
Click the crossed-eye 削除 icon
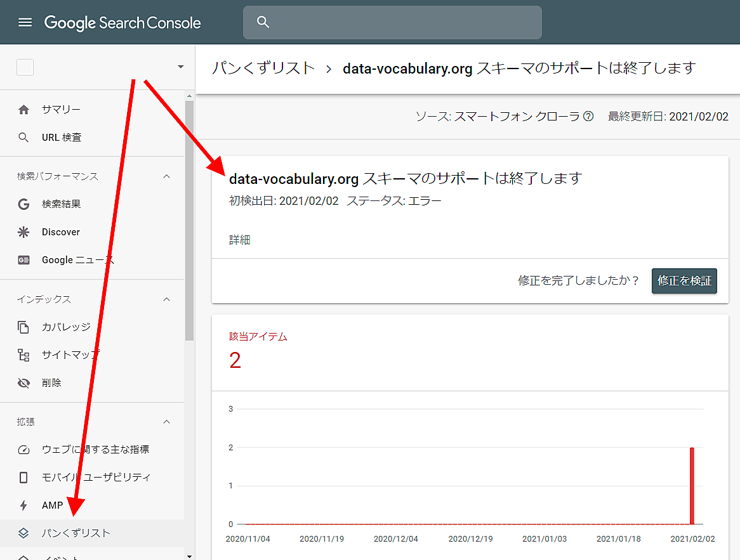(x=24, y=383)
